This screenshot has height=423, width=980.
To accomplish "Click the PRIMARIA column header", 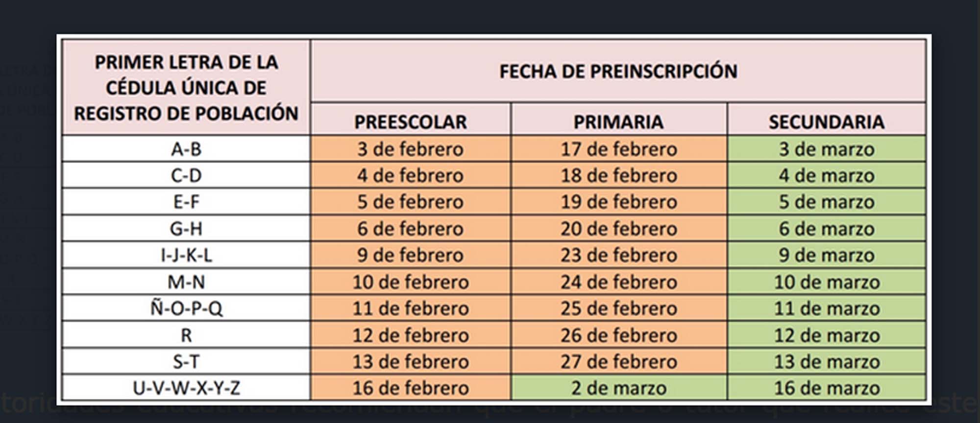I will coord(618,122).
